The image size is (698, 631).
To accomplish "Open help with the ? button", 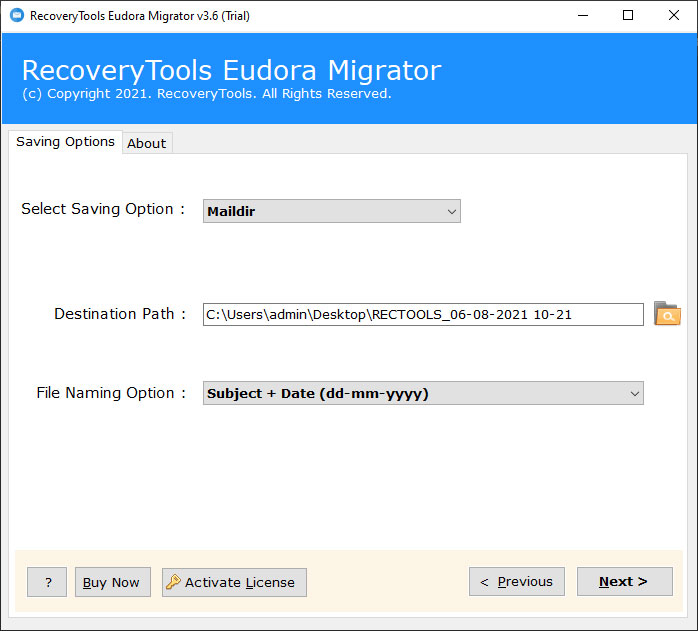I will click(47, 582).
